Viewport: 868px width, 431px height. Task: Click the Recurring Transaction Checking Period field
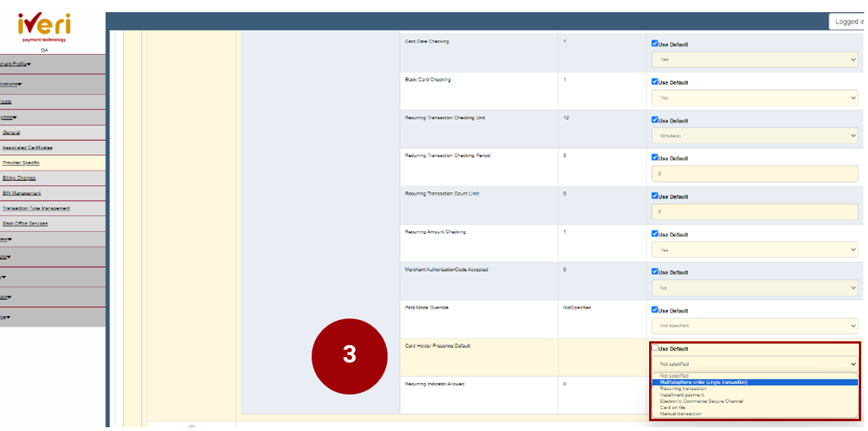[755, 174]
